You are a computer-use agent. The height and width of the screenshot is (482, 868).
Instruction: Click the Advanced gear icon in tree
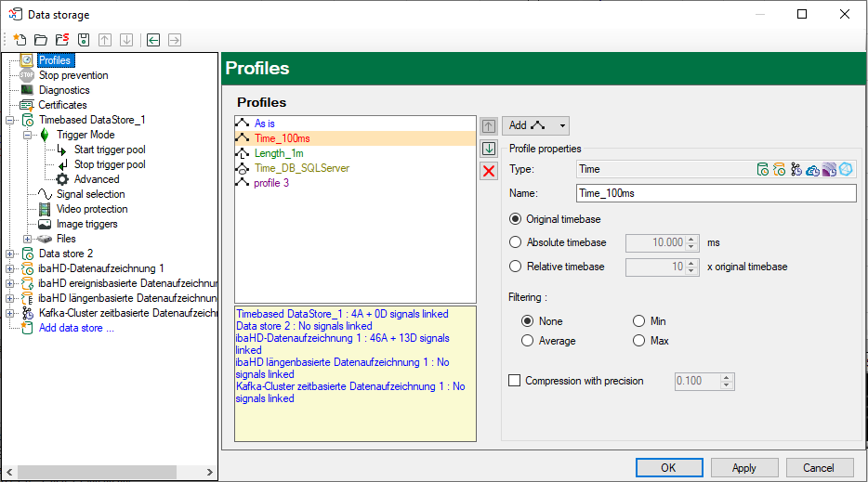62,179
